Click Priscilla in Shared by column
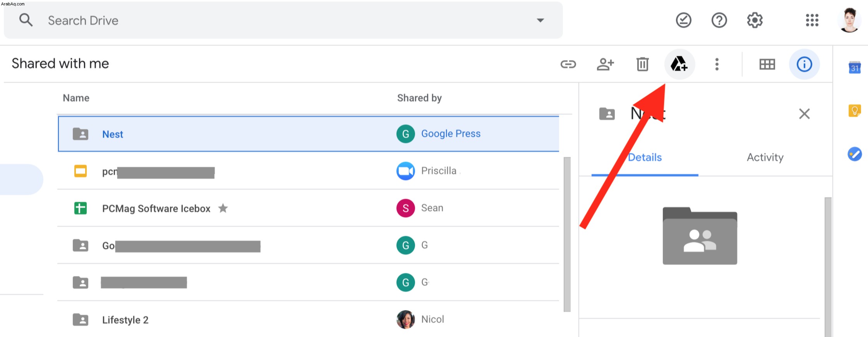 439,171
